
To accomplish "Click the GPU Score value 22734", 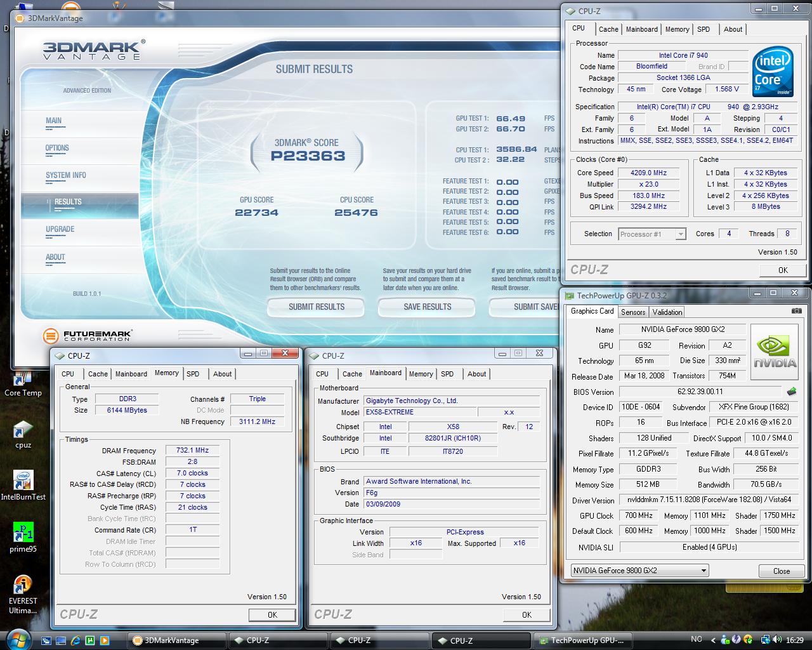I will (256, 213).
